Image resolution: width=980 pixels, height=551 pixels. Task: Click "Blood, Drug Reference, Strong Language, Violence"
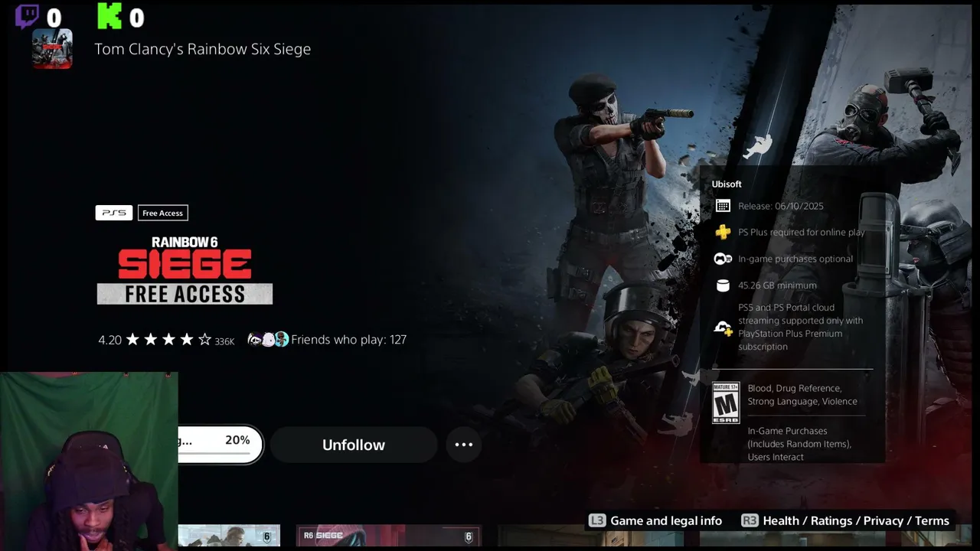[802, 395]
